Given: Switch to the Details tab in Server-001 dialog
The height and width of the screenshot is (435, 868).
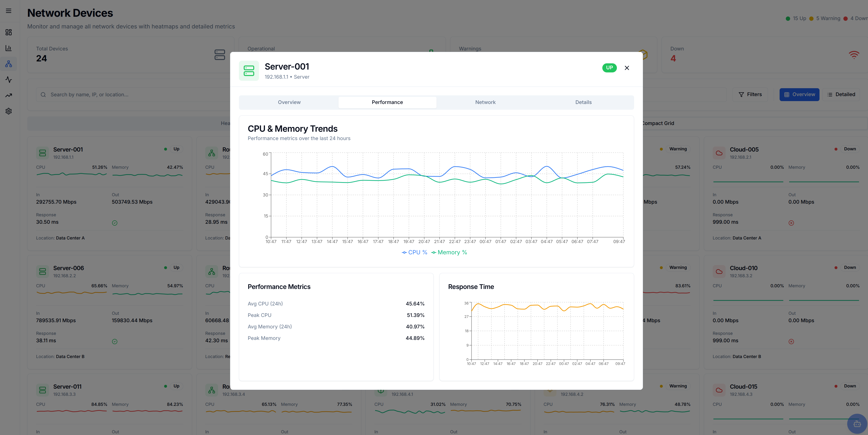Looking at the screenshot, I should [x=583, y=102].
